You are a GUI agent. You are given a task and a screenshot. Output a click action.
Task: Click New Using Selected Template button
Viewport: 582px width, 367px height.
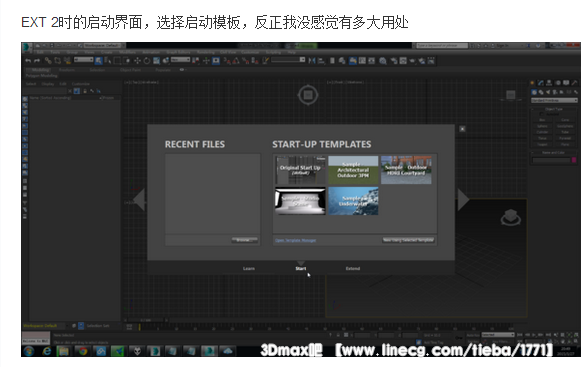[408, 240]
